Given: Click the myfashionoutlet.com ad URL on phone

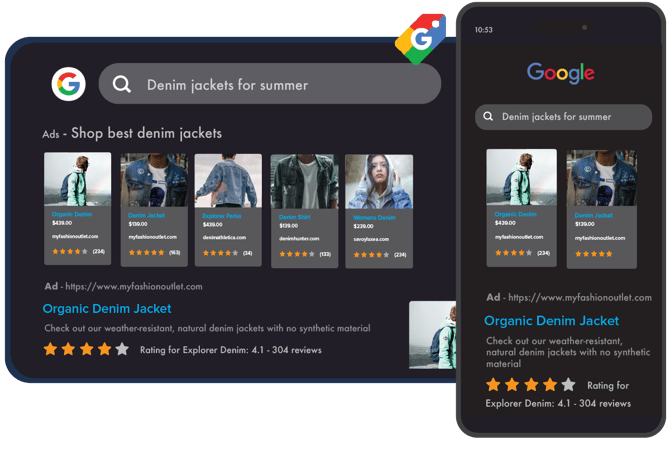Looking at the screenshot, I should 580,298.
